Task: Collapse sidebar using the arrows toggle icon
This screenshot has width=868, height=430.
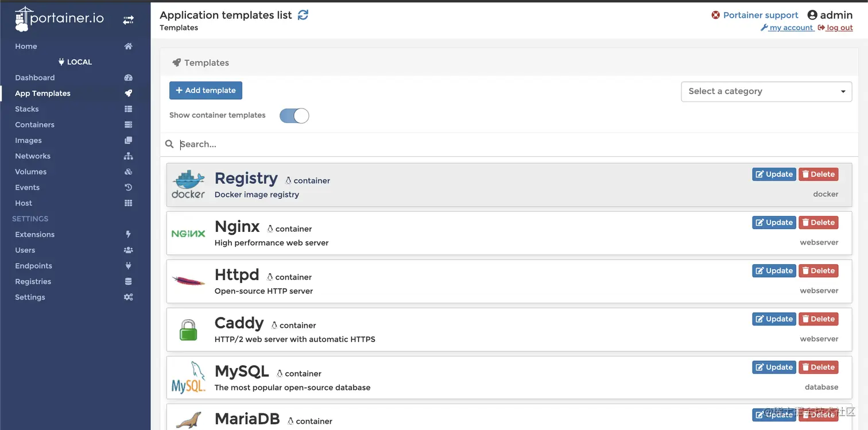Action: 128,20
